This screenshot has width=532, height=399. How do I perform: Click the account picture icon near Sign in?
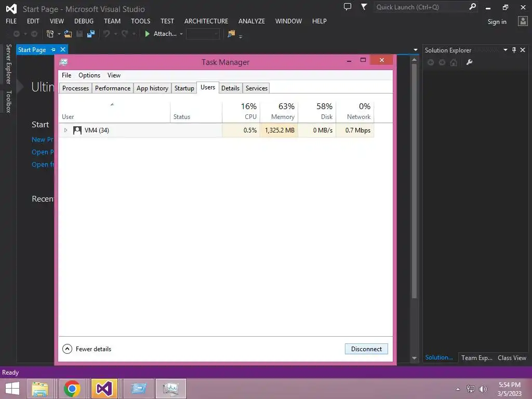[523, 21]
